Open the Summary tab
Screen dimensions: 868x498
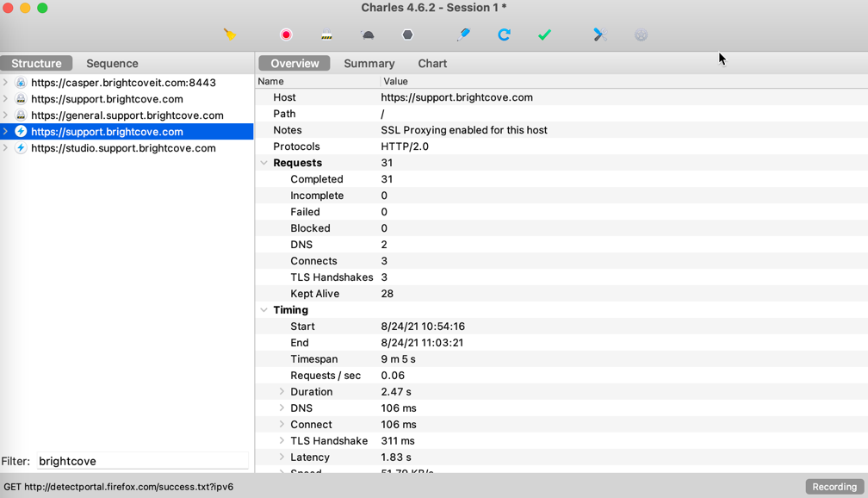pos(369,64)
